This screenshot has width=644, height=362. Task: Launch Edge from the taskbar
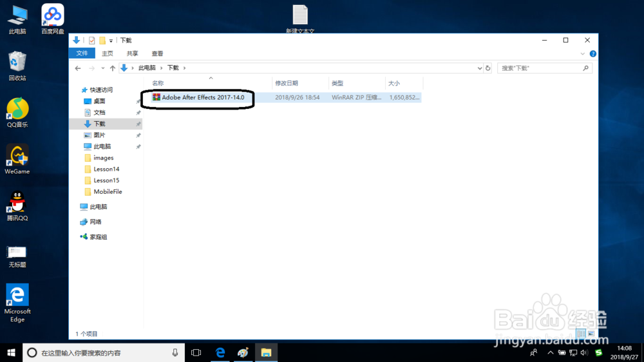[220, 352]
